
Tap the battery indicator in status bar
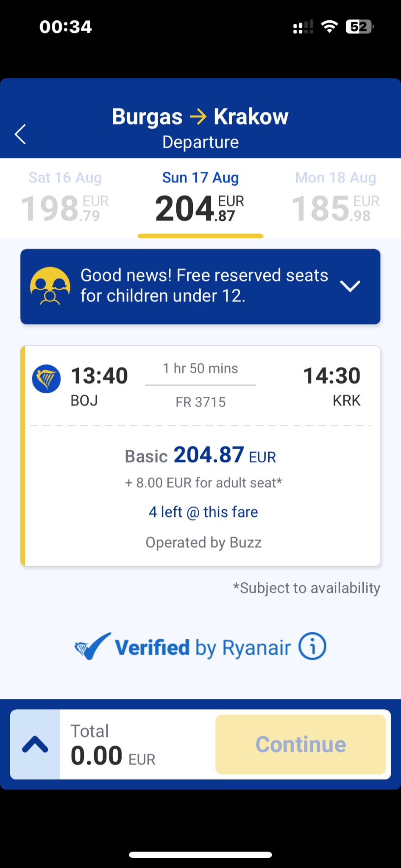pos(359,27)
